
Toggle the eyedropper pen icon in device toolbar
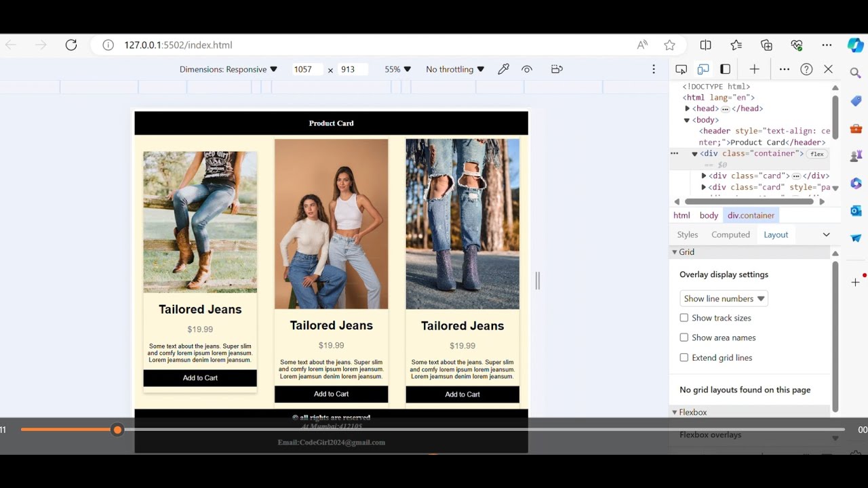tap(503, 69)
